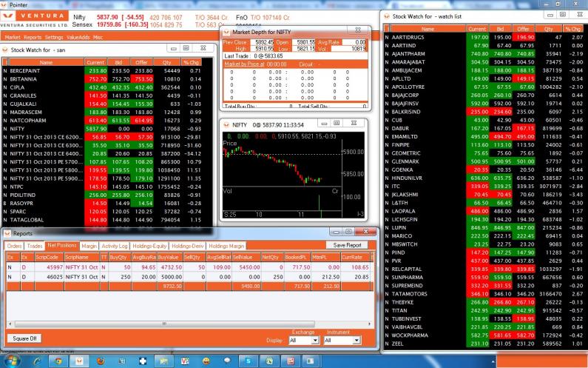The image size is (588, 368).
Task: Select the CIPLA row in Stock Watch san
Action: (x=102, y=87)
